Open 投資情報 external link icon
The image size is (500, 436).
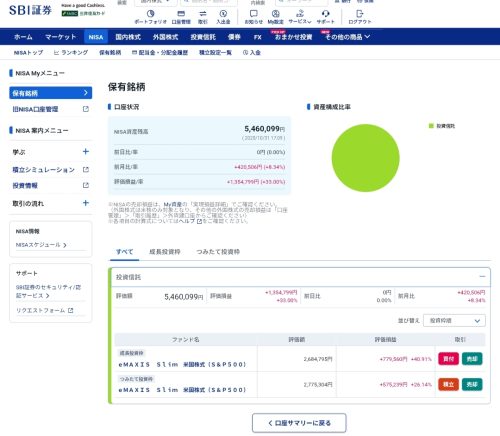tap(86, 185)
